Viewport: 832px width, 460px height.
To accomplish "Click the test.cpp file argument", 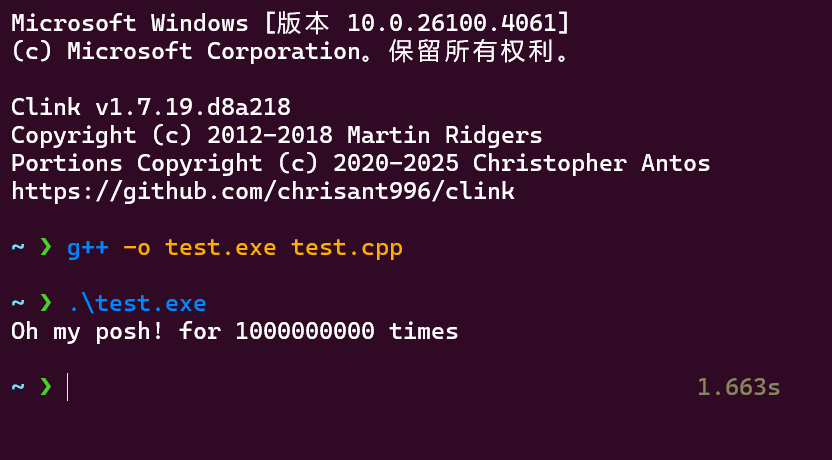I will [x=347, y=247].
